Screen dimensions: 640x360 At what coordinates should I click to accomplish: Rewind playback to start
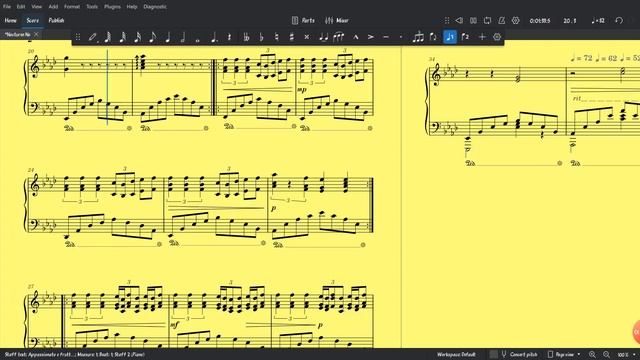click(x=459, y=20)
